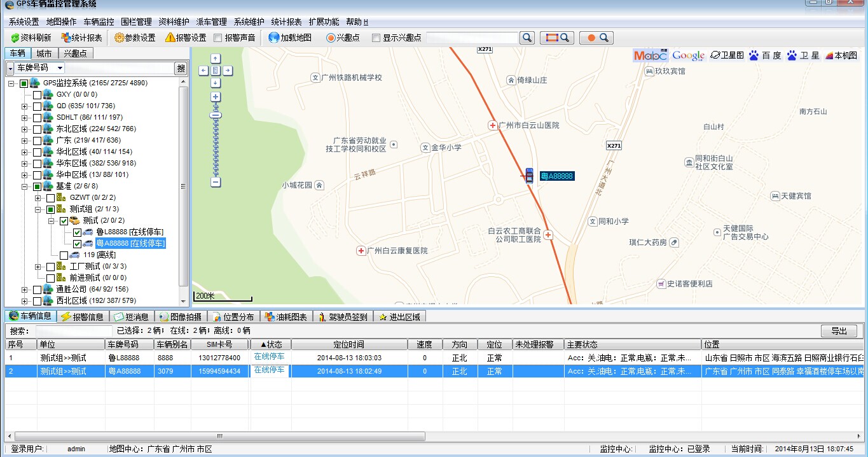Viewport: 868px width, 457px height.
Task: Click the magnifier search button in toolbar
Action: tap(527, 38)
